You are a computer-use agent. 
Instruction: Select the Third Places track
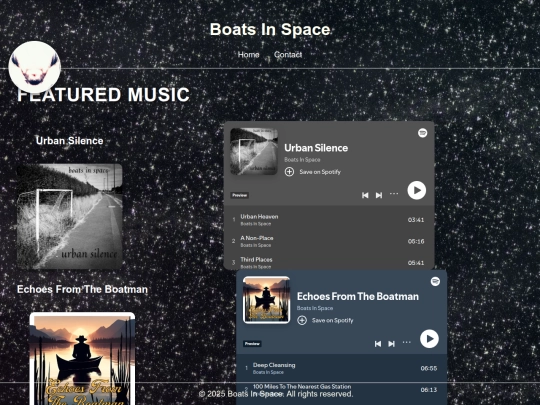pyautogui.click(x=329, y=262)
